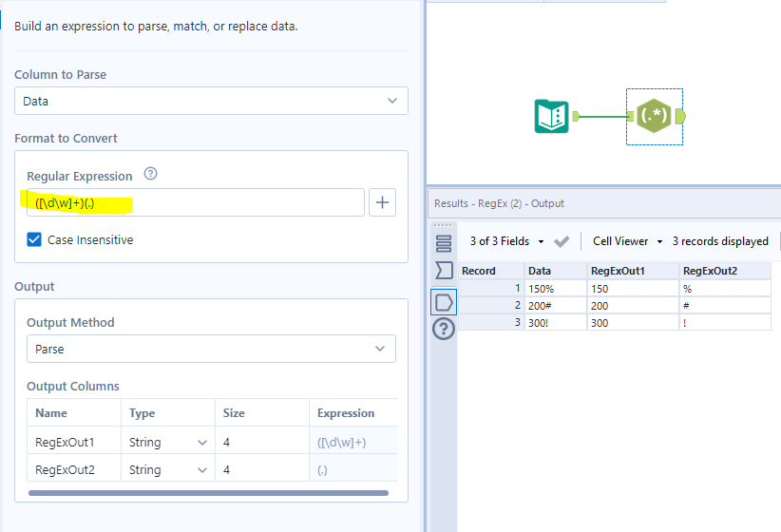This screenshot has width=781, height=532.
Task: Open the Regular Expression help icon
Action: point(150,175)
